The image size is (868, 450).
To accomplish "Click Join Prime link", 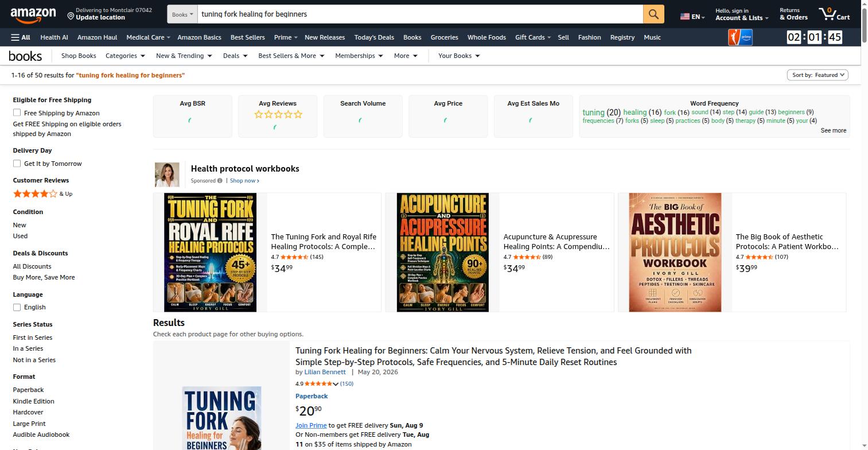I will (311, 425).
